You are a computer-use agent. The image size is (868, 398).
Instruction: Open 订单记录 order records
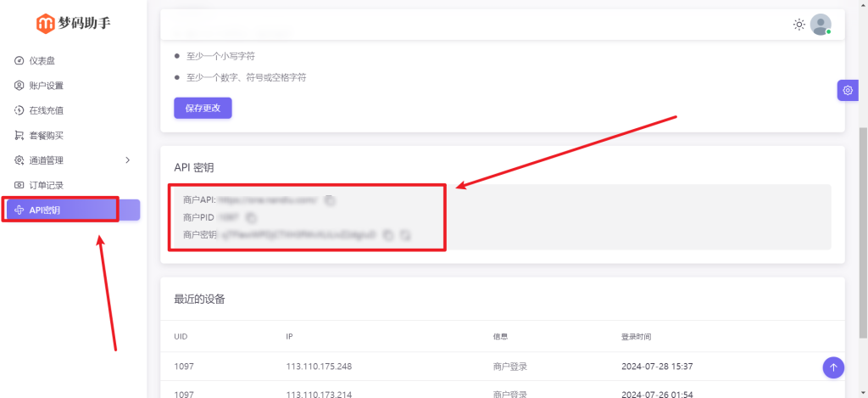47,185
